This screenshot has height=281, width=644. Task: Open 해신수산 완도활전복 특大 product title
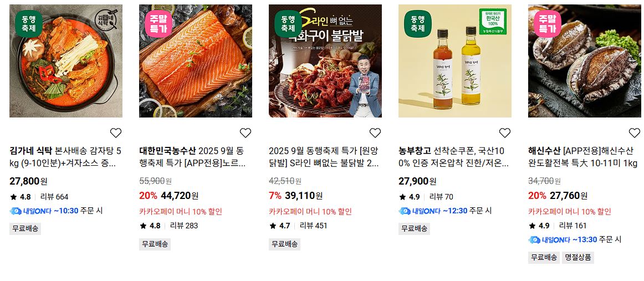[x=583, y=156]
